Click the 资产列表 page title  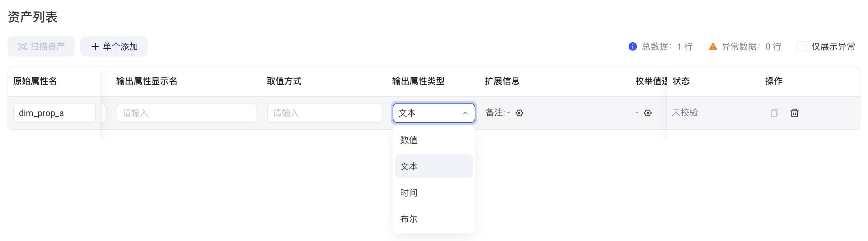32,17
